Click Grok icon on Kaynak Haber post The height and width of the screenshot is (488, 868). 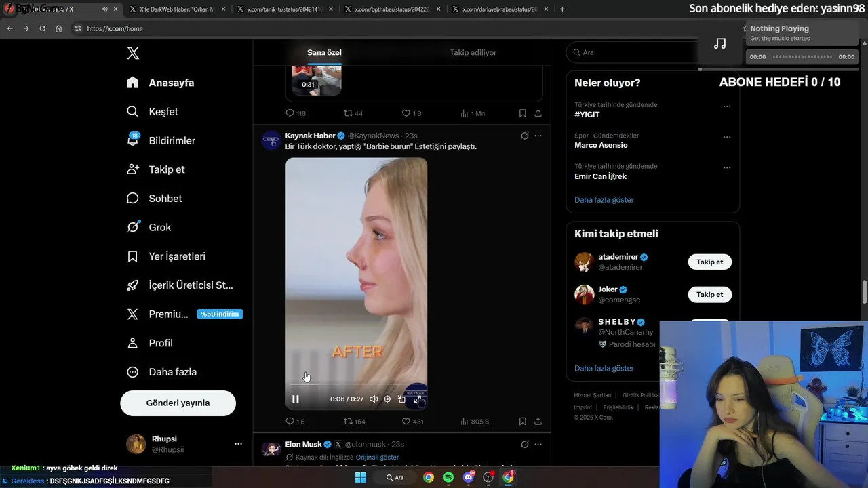(524, 136)
